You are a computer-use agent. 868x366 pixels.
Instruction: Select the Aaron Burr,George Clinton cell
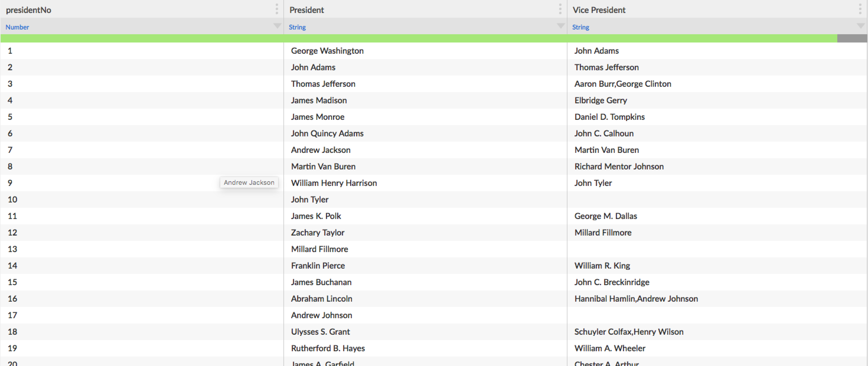(x=622, y=84)
